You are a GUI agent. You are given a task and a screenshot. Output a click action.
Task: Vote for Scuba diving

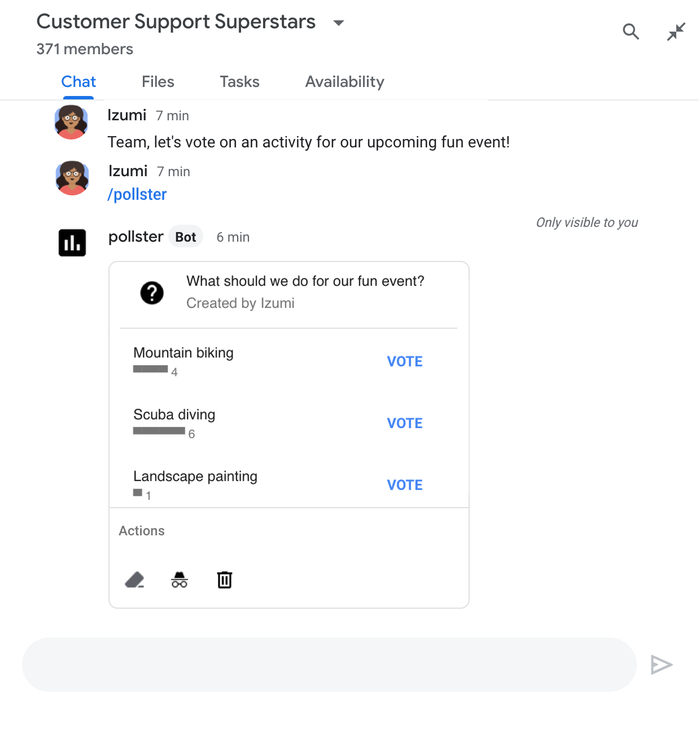click(x=405, y=423)
